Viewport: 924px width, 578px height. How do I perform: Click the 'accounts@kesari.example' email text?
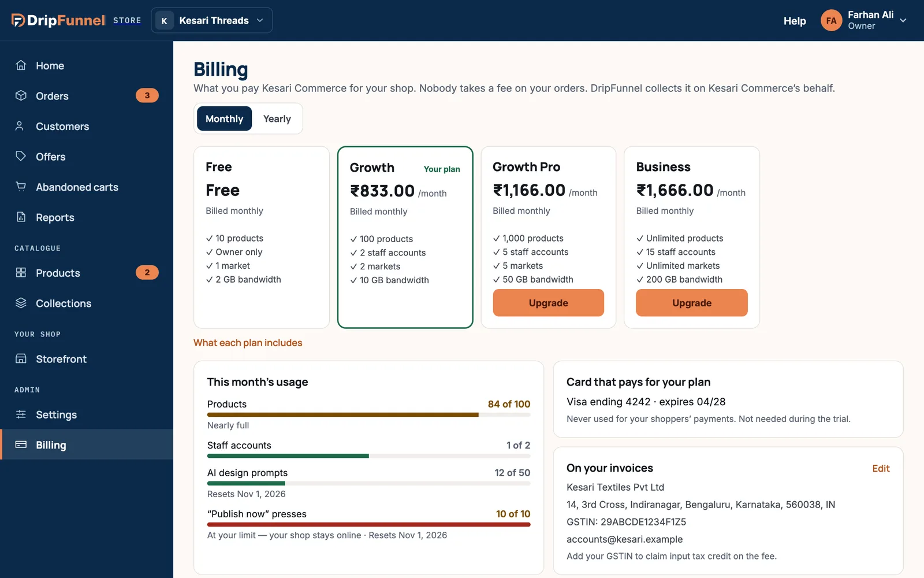pyautogui.click(x=624, y=539)
